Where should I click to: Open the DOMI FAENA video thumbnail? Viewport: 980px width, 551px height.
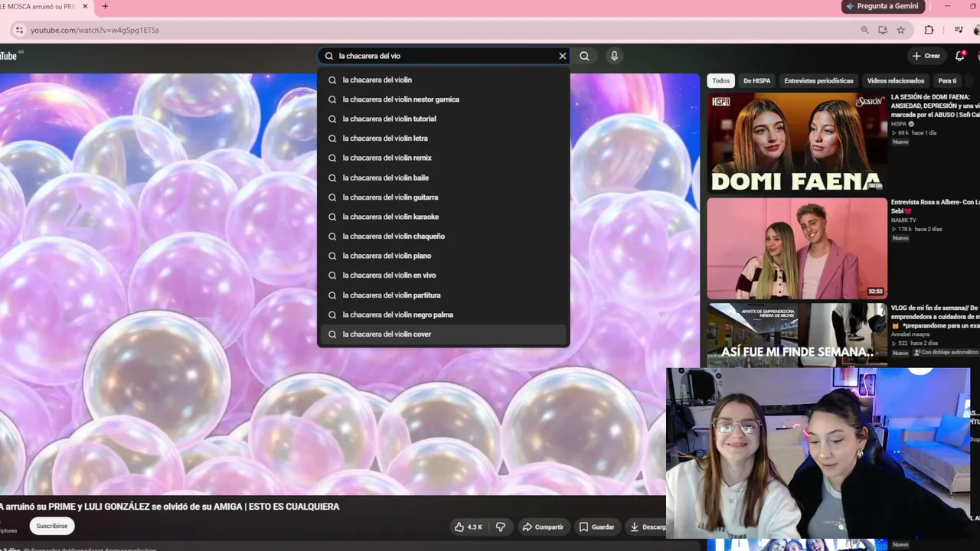pos(797,142)
